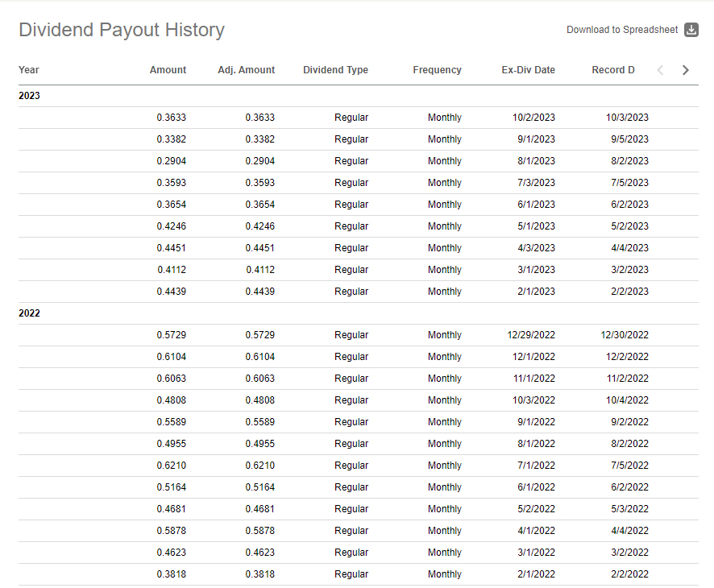Click adjusted amount 0.5164

260,487
